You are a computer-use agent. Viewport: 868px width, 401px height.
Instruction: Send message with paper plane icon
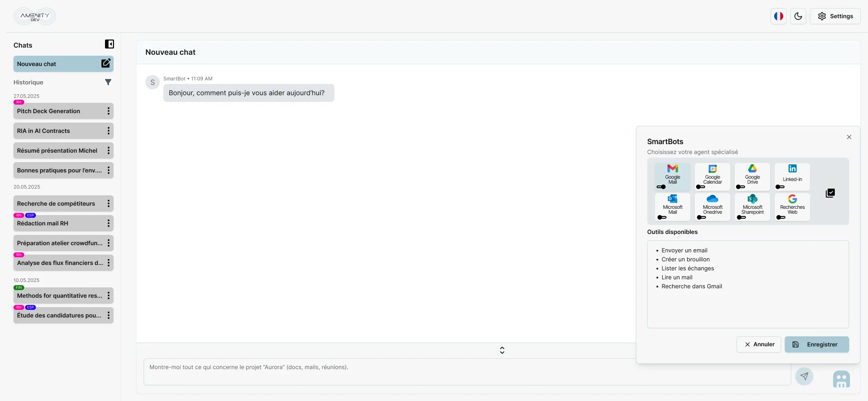[x=804, y=376]
